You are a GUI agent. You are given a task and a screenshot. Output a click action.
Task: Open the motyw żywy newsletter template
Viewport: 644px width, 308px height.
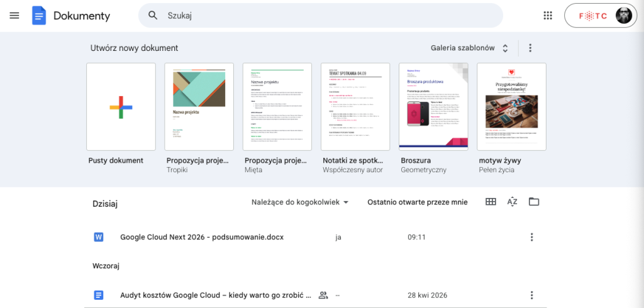click(511, 107)
